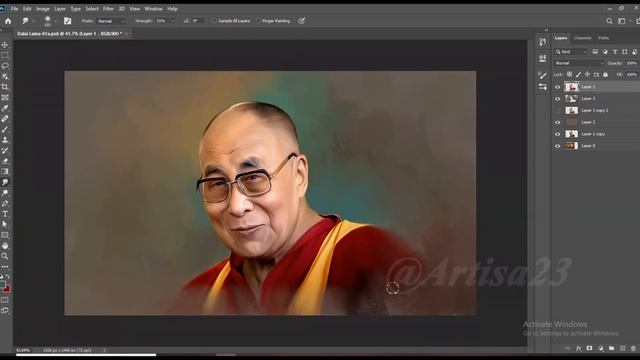Toggle lock position
The width and height of the screenshot is (640, 360).
tap(587, 75)
